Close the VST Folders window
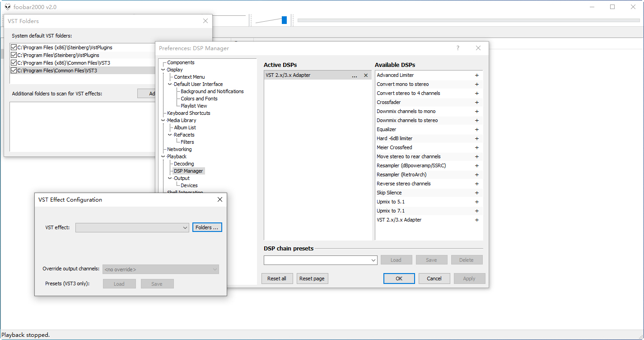 coord(205,21)
